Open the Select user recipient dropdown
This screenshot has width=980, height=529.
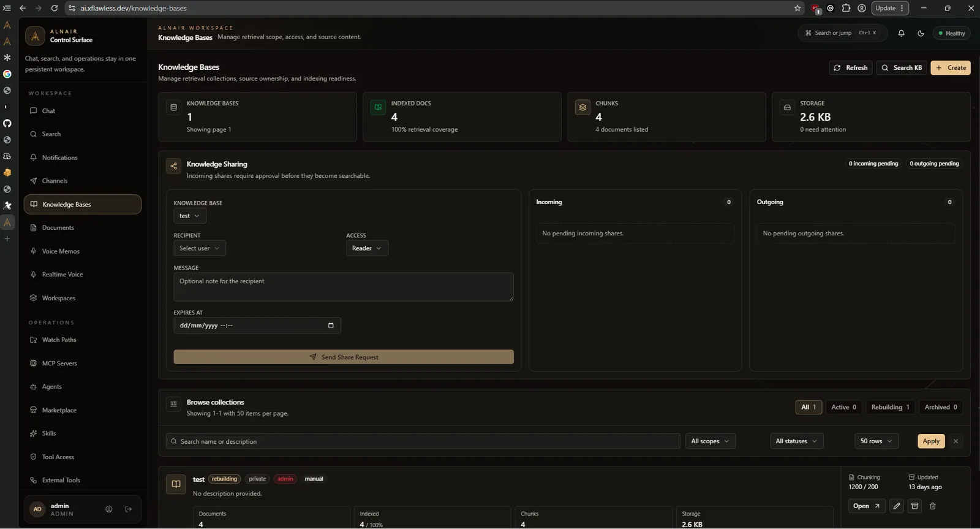(x=200, y=248)
